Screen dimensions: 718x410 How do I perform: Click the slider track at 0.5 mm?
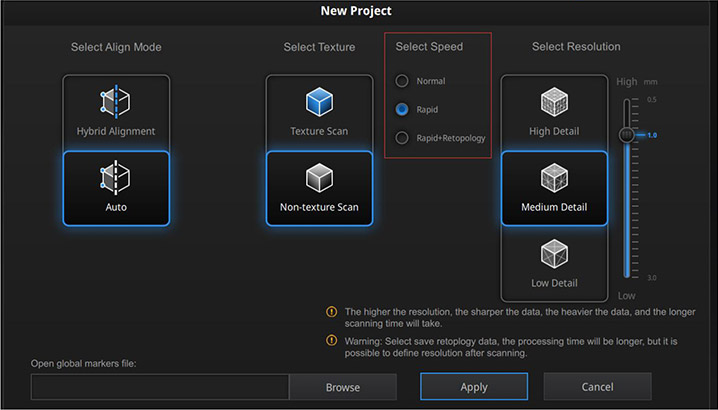[627, 101]
